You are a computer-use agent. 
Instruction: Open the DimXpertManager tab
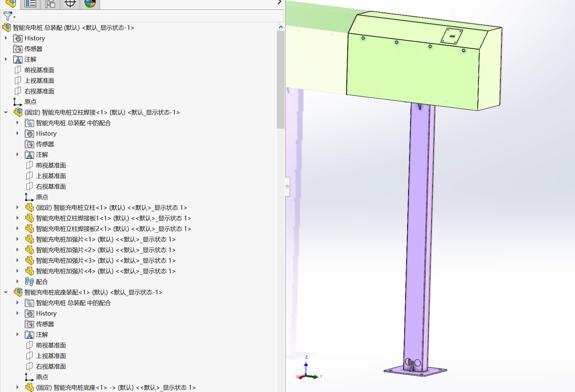tap(70, 4)
